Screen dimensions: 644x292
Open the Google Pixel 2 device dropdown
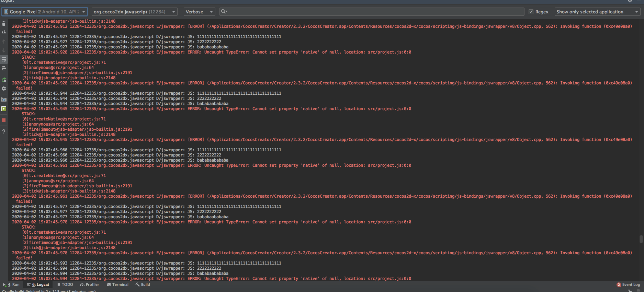point(45,12)
